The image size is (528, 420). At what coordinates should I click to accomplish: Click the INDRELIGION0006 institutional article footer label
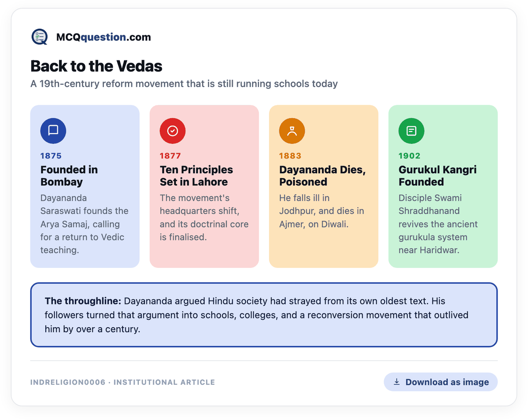coord(123,382)
